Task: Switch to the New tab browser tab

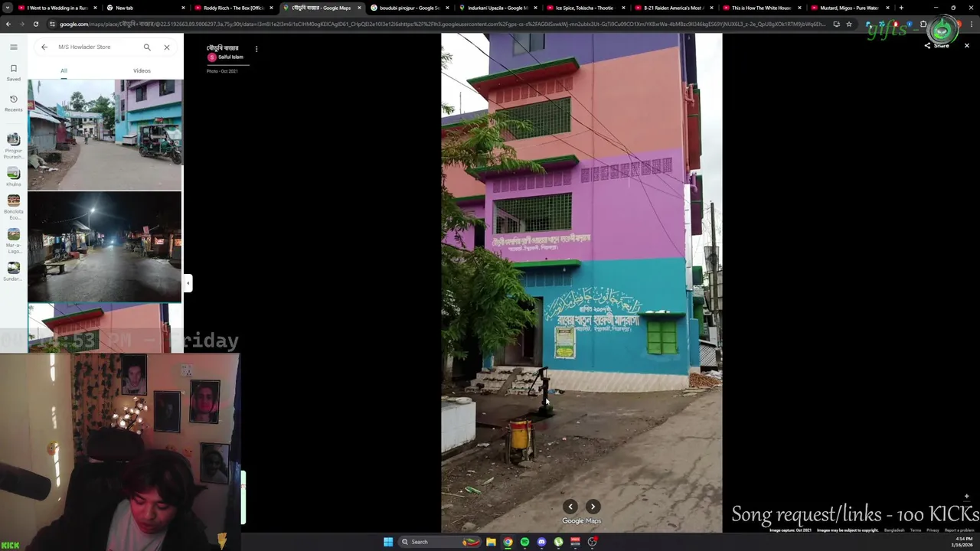Action: pyautogui.click(x=145, y=8)
